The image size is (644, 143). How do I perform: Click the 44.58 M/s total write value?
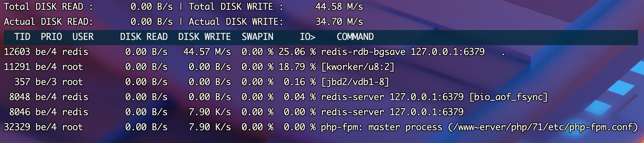click(339, 7)
